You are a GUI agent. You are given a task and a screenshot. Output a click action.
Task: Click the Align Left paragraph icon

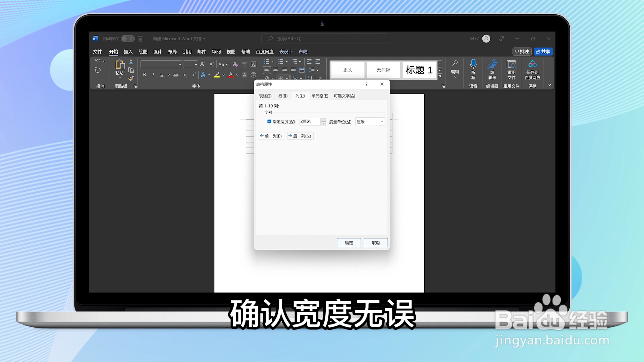267,70
